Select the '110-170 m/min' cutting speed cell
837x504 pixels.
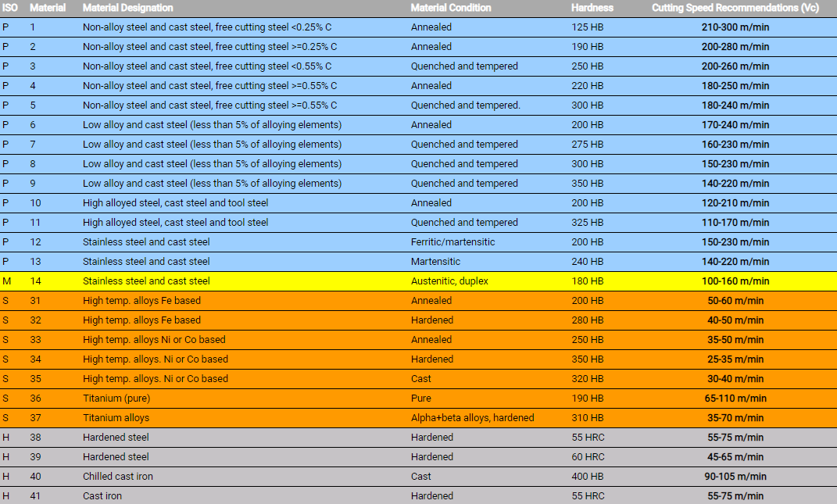[735, 223]
